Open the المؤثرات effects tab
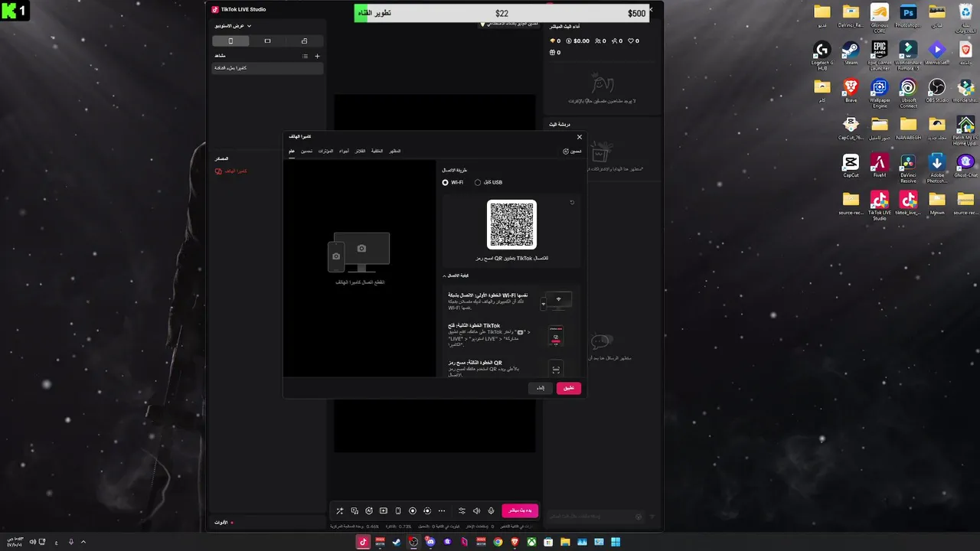The height and width of the screenshot is (551, 980). pos(325,151)
